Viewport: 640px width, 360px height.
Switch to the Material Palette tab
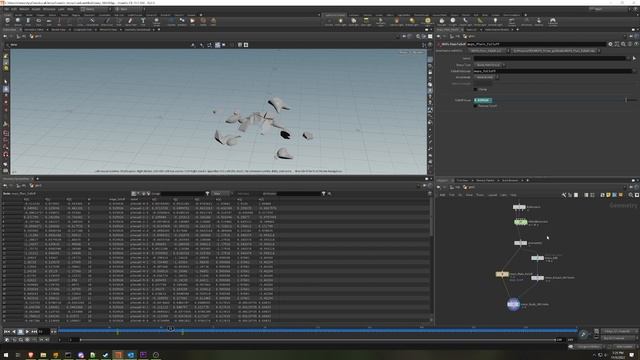point(484,180)
